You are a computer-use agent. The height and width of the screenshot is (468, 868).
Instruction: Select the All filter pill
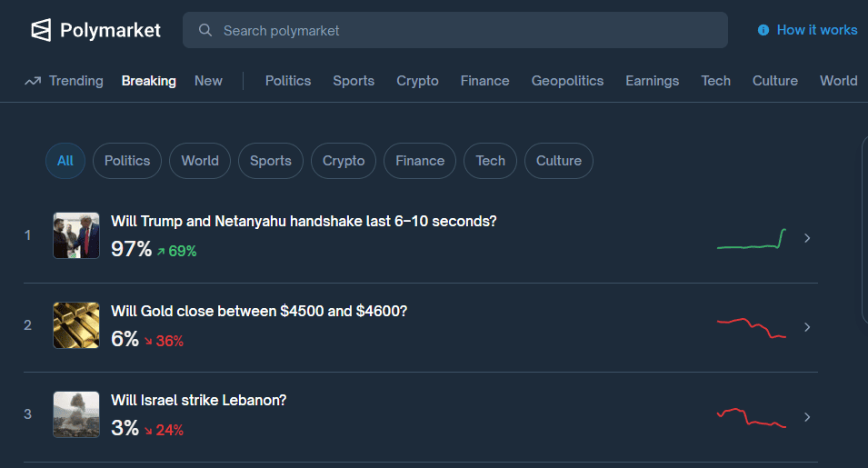tap(65, 161)
